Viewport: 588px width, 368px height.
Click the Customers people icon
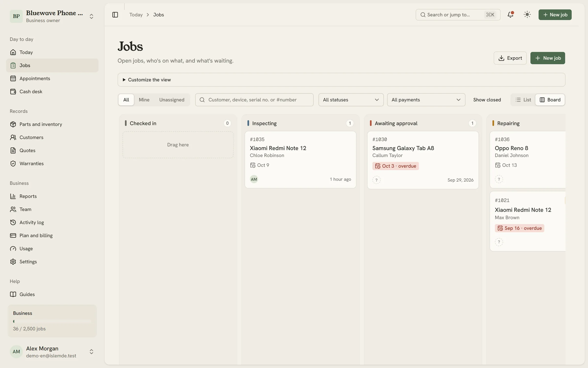pos(13,137)
